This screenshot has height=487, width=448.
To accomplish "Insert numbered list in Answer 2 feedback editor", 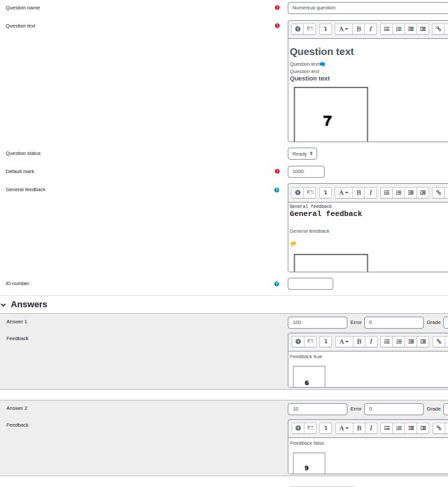I will pos(399,428).
